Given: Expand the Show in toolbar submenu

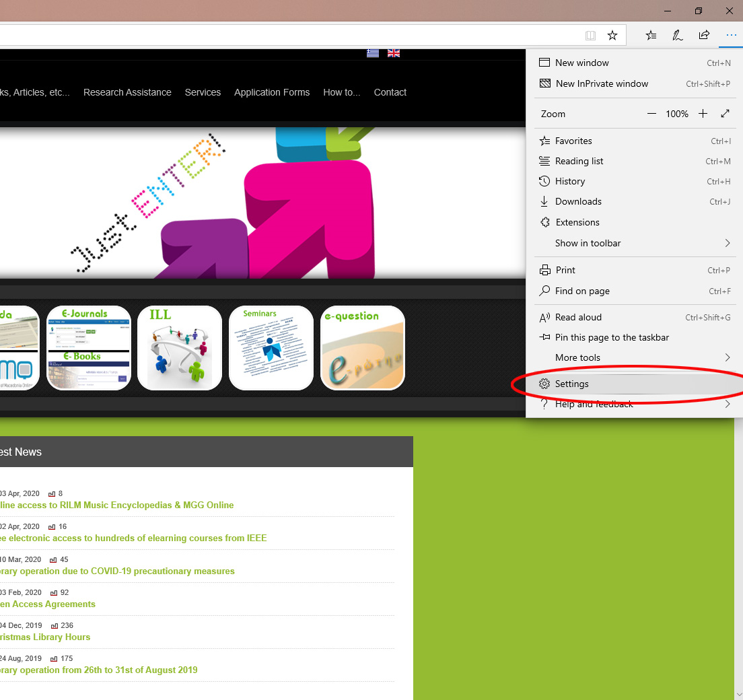Looking at the screenshot, I should pos(634,243).
